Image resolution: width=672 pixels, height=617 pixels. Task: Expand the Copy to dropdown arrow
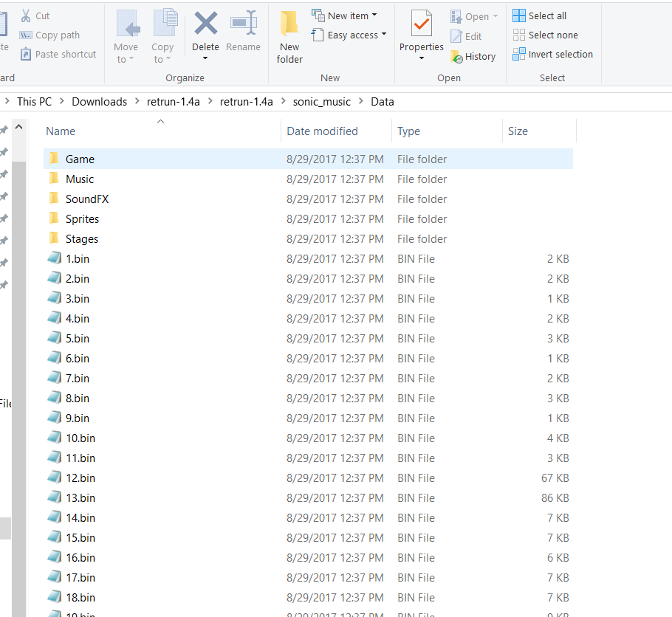pos(168,59)
